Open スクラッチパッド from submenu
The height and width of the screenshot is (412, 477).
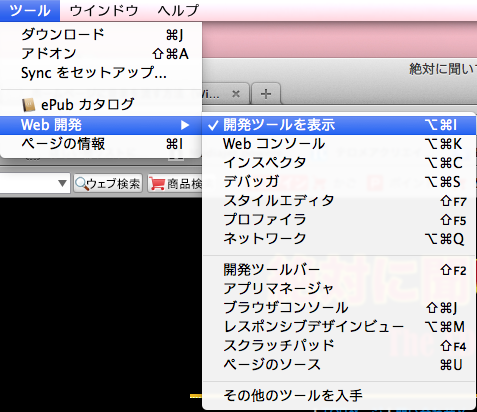click(339, 346)
